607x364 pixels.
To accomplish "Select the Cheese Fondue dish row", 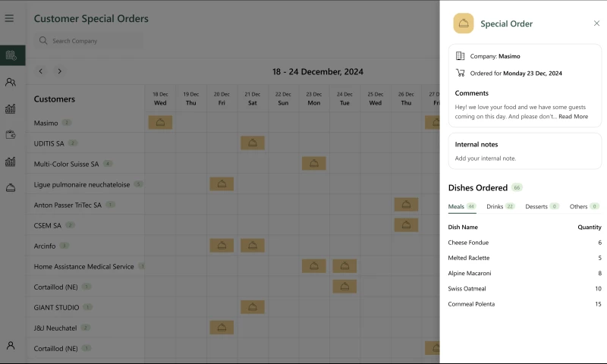I will (524, 243).
